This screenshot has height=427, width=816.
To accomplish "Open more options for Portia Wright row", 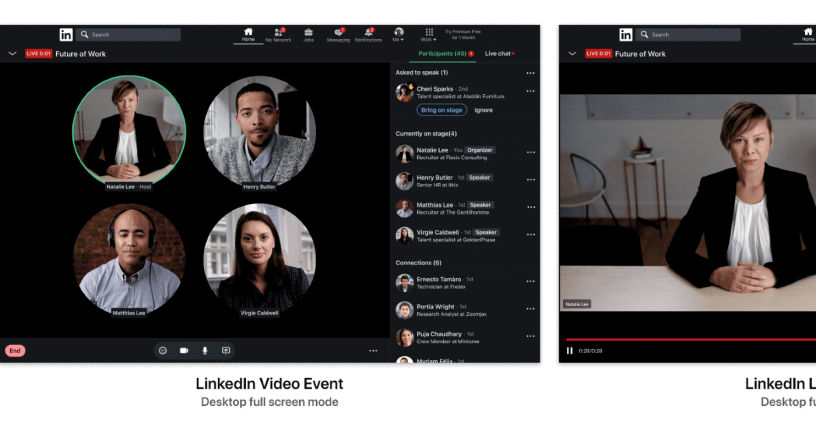I will [x=530, y=309].
